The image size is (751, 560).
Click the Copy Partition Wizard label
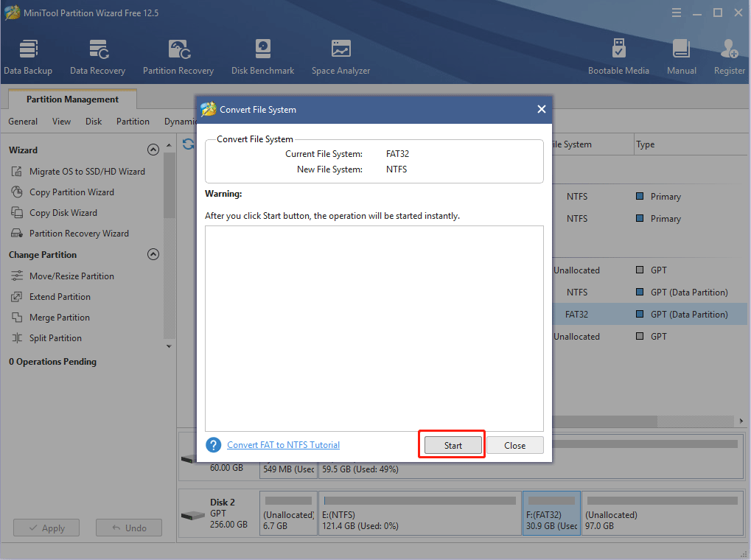click(71, 192)
